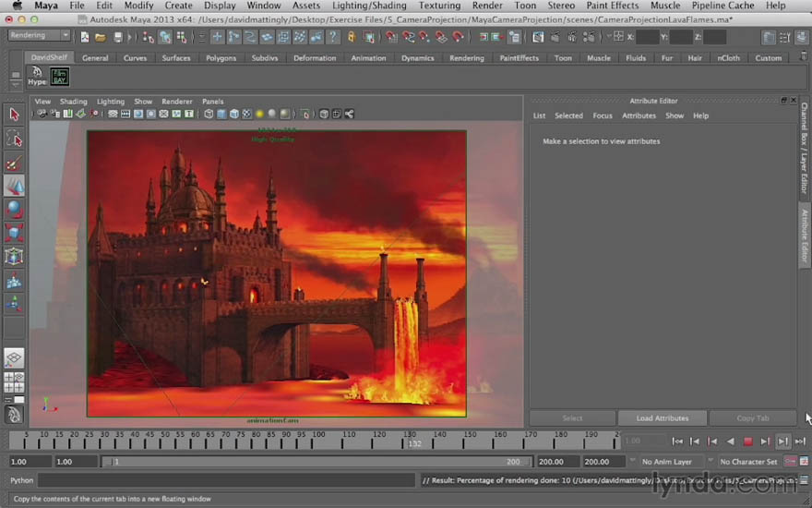Select the Universal Manipulator tool

pos(14,257)
